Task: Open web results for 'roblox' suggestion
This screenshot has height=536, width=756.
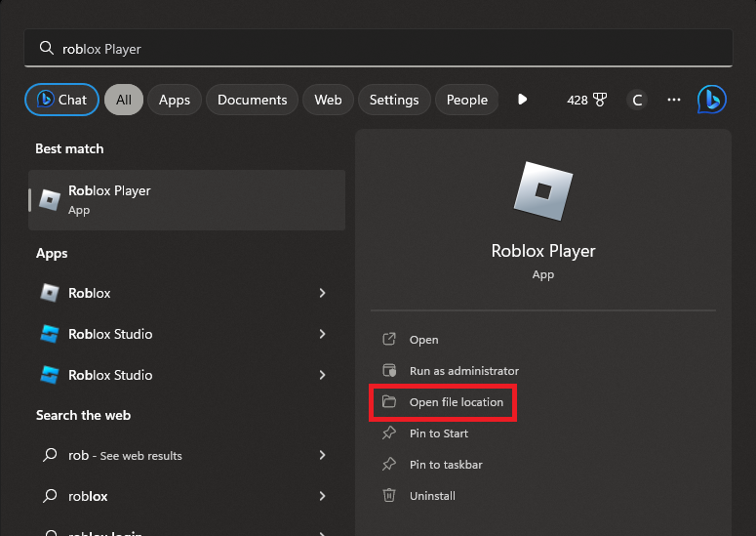Action: (88, 496)
